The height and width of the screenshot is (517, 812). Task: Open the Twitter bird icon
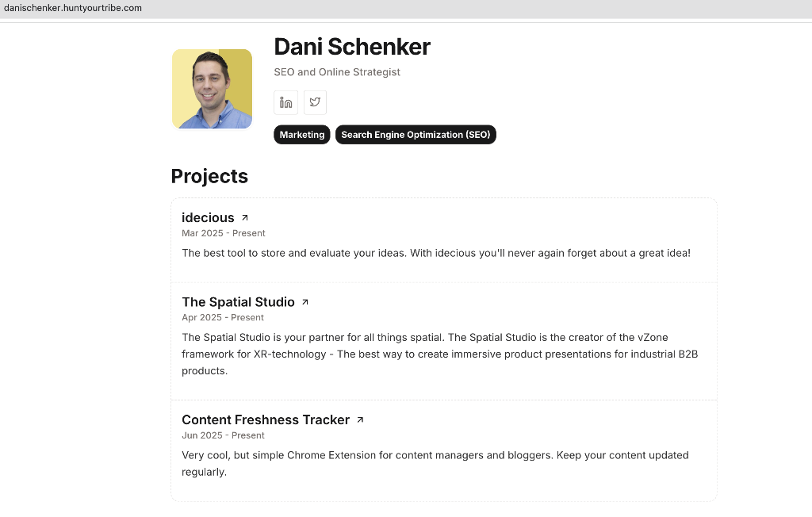point(315,102)
